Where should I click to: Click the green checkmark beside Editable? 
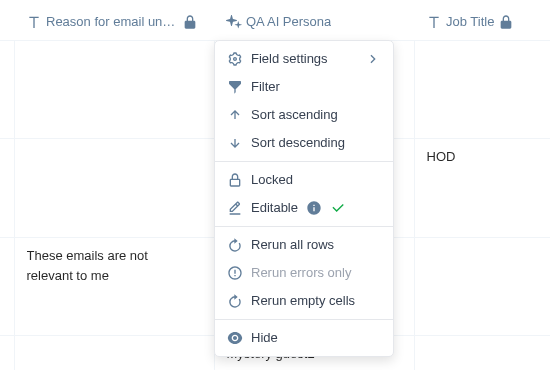point(338,208)
